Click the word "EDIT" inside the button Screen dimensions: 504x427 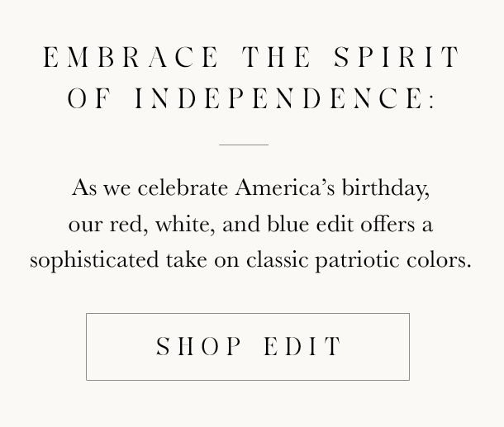[302, 346]
